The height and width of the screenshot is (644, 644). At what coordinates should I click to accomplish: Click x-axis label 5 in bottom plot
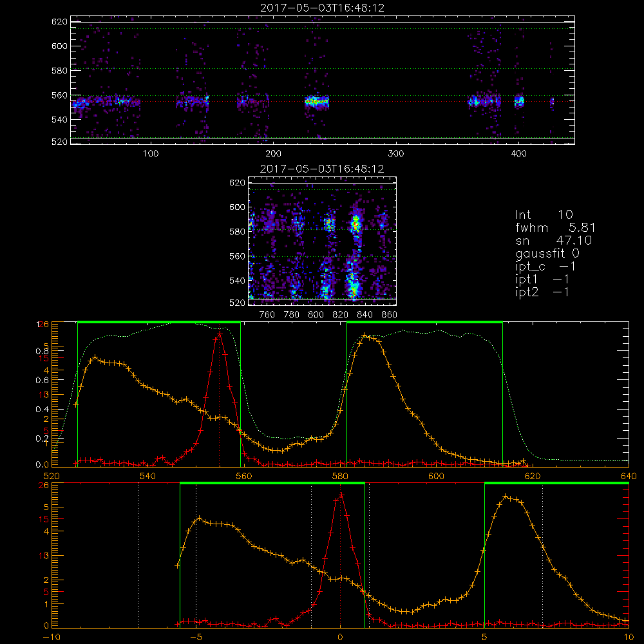point(485,637)
